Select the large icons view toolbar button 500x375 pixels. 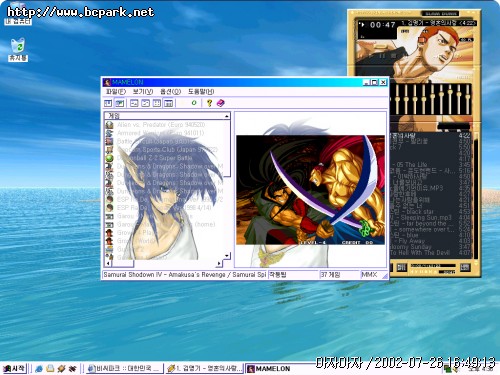pyautogui.click(x=134, y=103)
